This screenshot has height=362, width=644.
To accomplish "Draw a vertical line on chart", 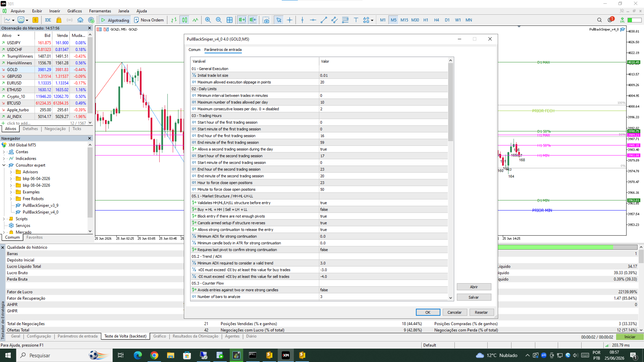I will click(x=302, y=20).
